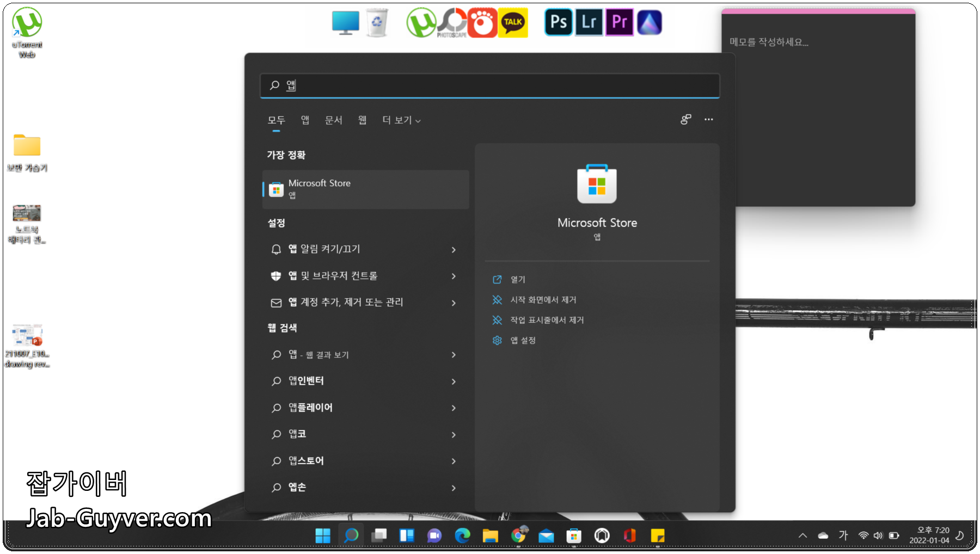Open Premiere Pro desktop icon
This screenshot has width=980, height=554.
click(619, 22)
